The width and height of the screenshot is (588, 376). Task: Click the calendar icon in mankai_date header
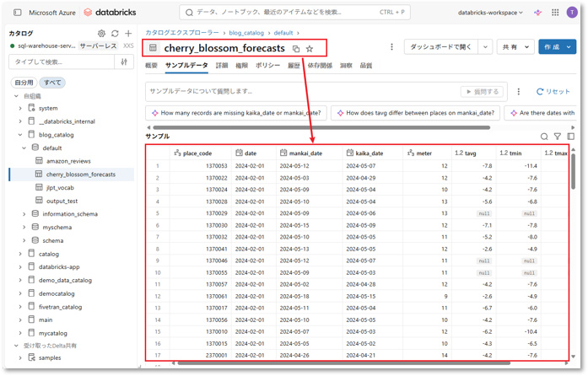coord(283,153)
